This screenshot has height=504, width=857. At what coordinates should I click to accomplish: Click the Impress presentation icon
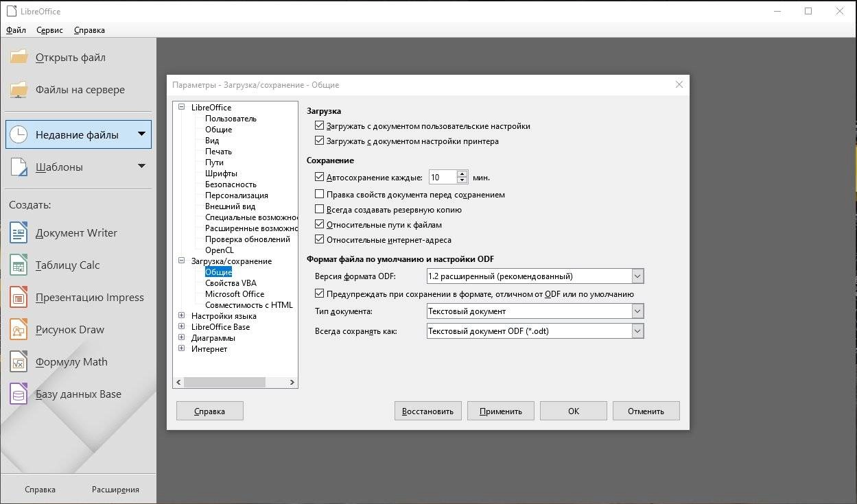(x=19, y=297)
